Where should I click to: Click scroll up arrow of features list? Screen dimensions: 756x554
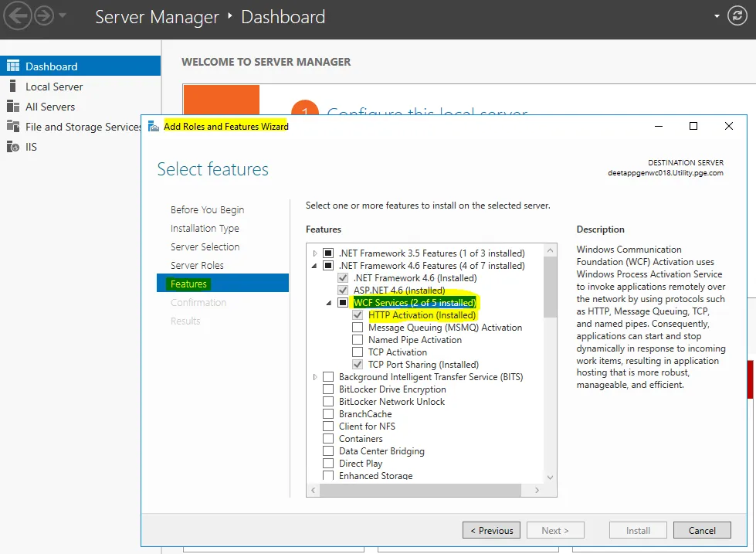(550, 250)
